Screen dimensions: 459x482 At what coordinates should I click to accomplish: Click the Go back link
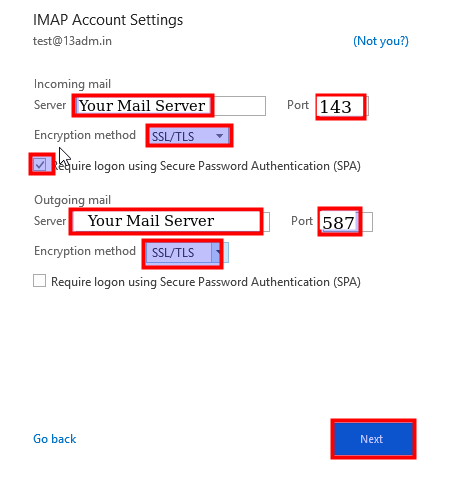pos(55,439)
